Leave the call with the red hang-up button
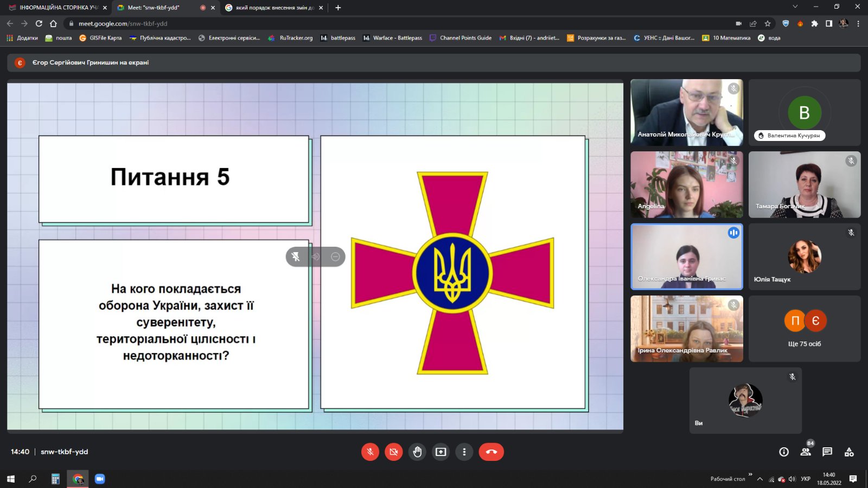The image size is (868, 488). [492, 452]
